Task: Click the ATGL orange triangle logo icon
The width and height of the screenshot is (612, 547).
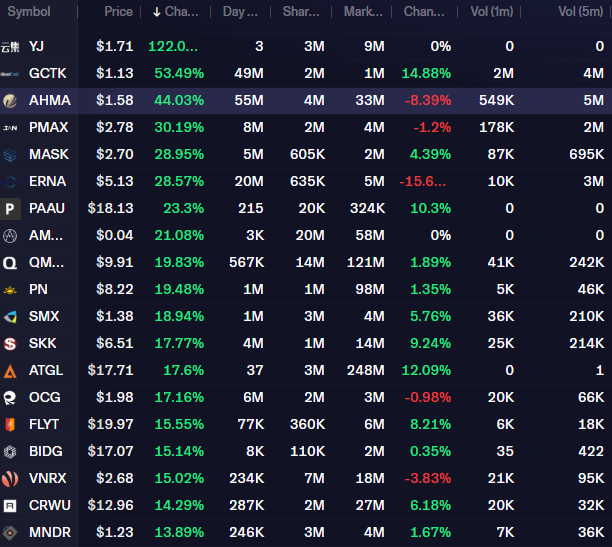Action: pos(10,371)
